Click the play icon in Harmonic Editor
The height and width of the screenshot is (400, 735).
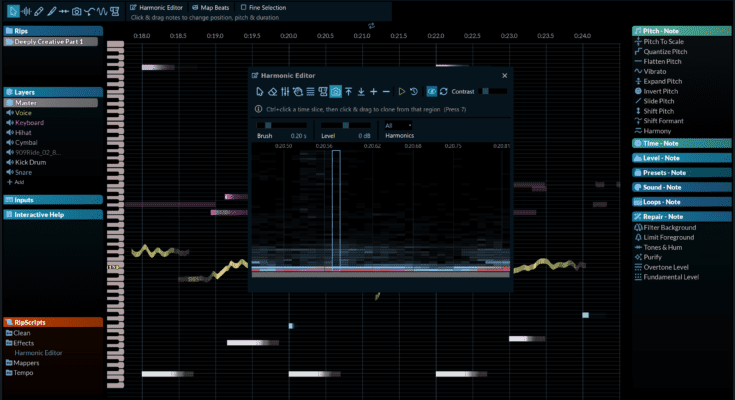click(401, 92)
